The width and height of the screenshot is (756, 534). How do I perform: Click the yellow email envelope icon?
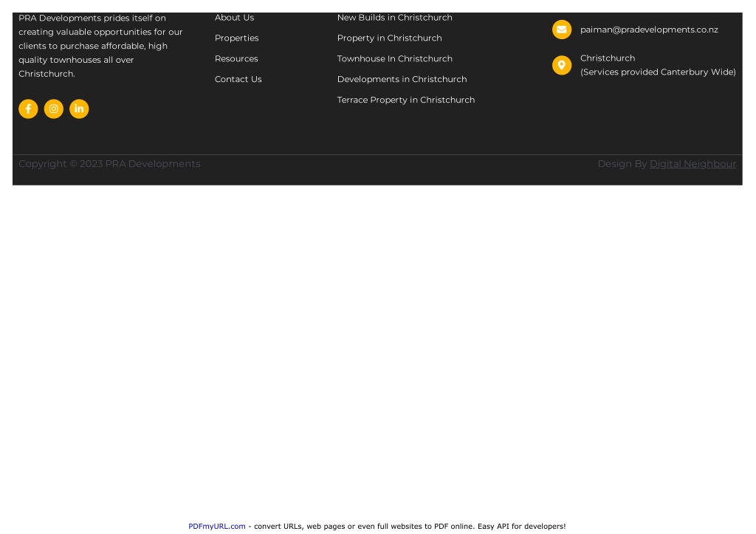click(562, 30)
